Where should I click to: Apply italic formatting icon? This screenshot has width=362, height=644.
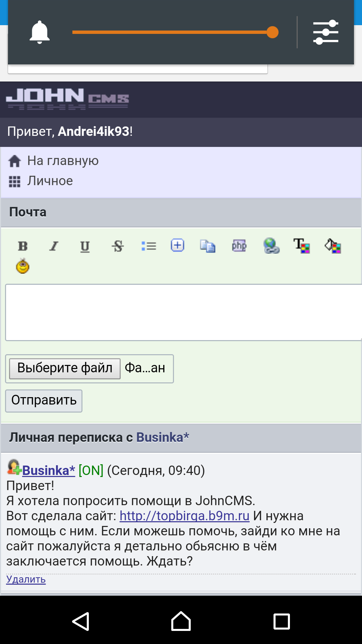tap(54, 246)
